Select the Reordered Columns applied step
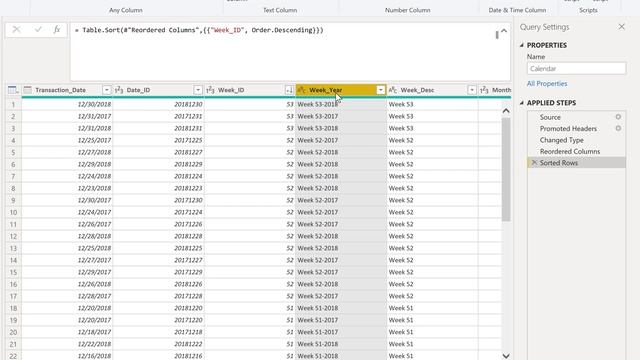This screenshot has width=640, height=360. click(x=570, y=151)
